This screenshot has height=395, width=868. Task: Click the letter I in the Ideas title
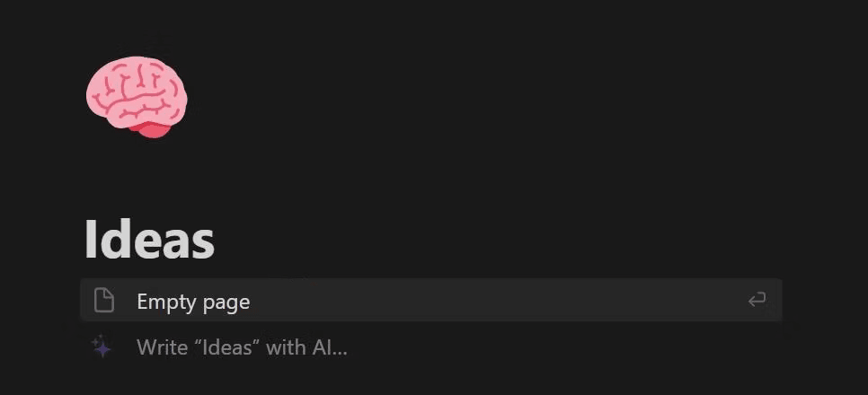pos(90,239)
